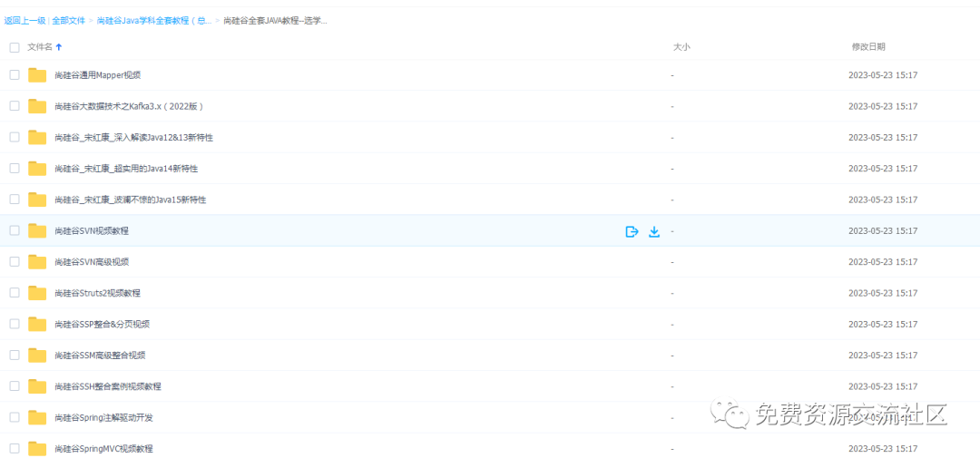Open folder name 尚硅谷大数据技术之Kafka3.x（2022版）
This screenshot has height=458, width=980.
pos(130,106)
